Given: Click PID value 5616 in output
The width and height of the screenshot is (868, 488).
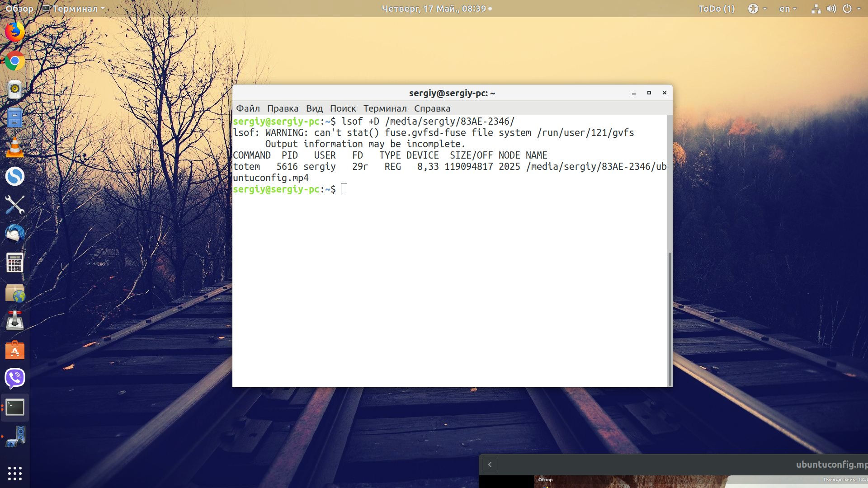Looking at the screenshot, I should pyautogui.click(x=287, y=167).
